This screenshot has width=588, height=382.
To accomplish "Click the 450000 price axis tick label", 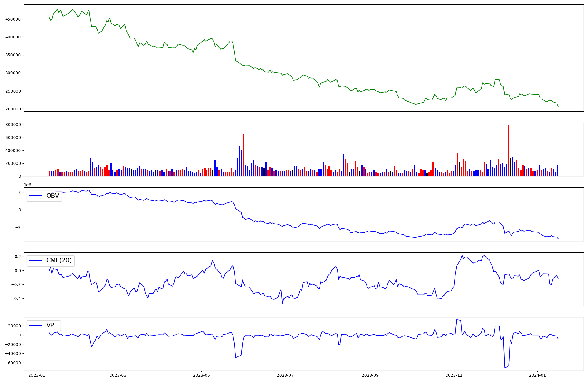I will tap(13, 19).
